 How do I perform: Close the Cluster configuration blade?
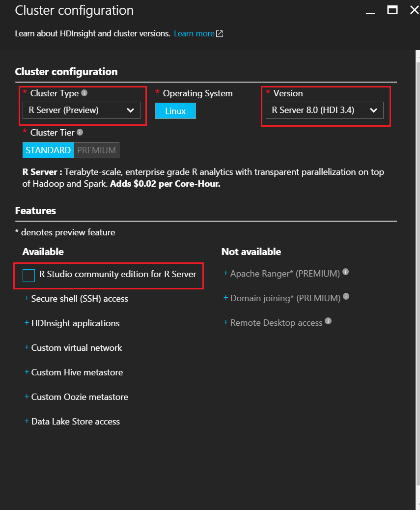tap(414, 10)
